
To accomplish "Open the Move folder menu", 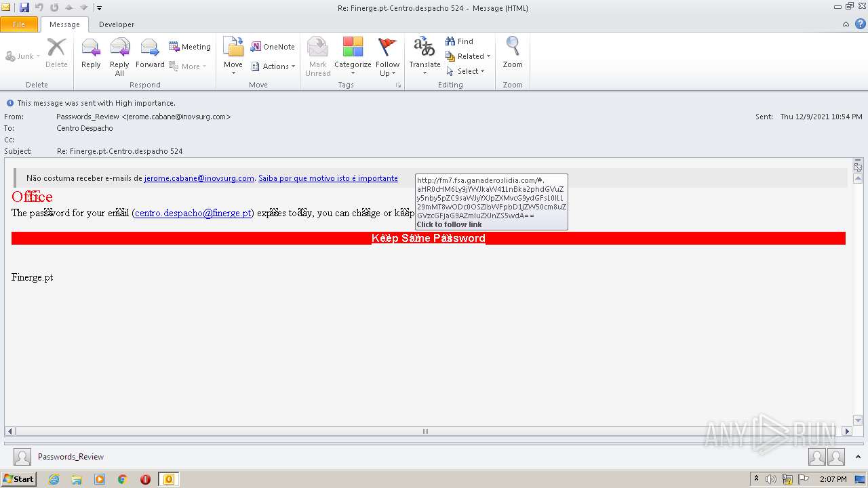I will [233, 57].
